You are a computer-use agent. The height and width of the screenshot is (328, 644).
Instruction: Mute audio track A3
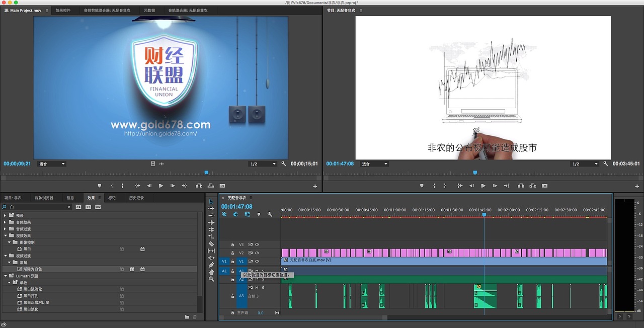pos(257,288)
